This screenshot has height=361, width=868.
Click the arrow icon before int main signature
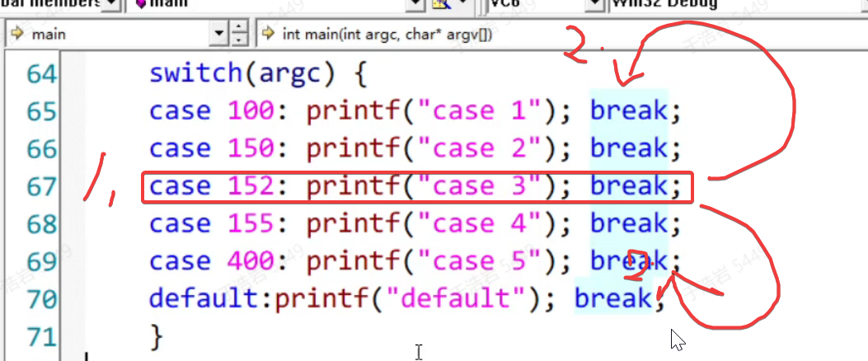[268, 35]
